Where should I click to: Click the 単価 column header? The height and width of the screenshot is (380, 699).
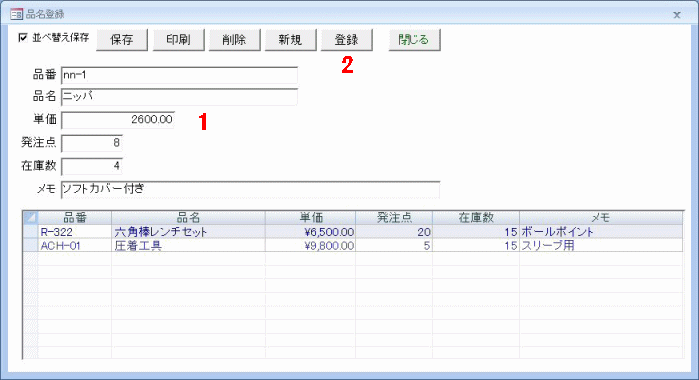311,218
